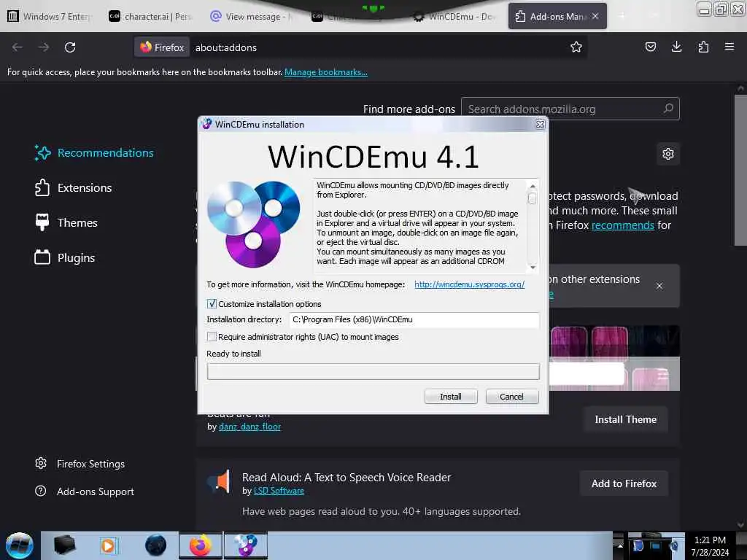Click the installation progress bar
The height and width of the screenshot is (560, 747).
coord(373,371)
